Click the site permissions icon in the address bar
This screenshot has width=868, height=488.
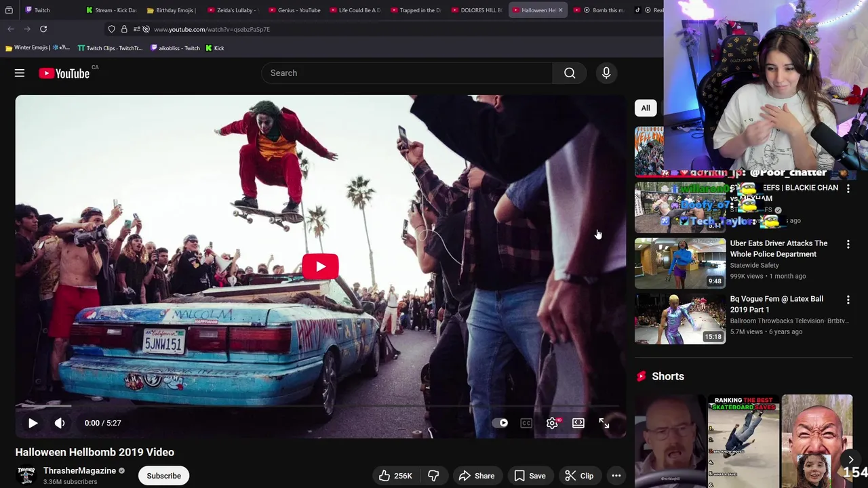(136, 29)
